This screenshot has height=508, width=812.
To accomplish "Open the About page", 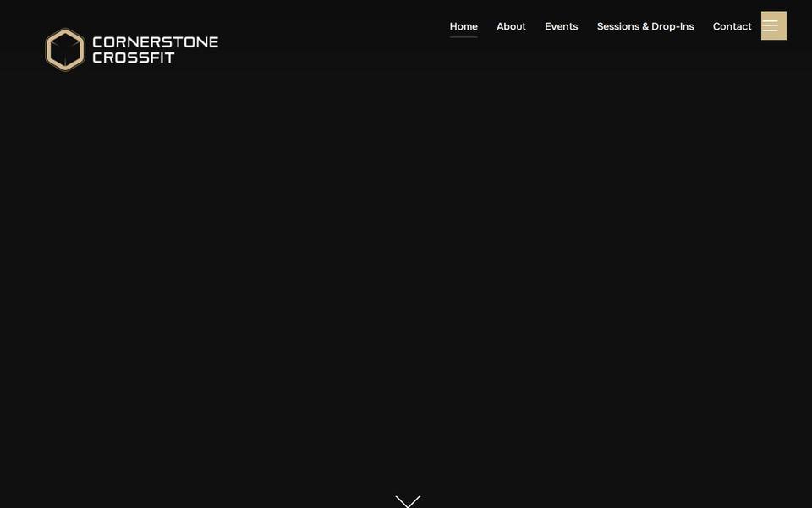I will 511,26.
